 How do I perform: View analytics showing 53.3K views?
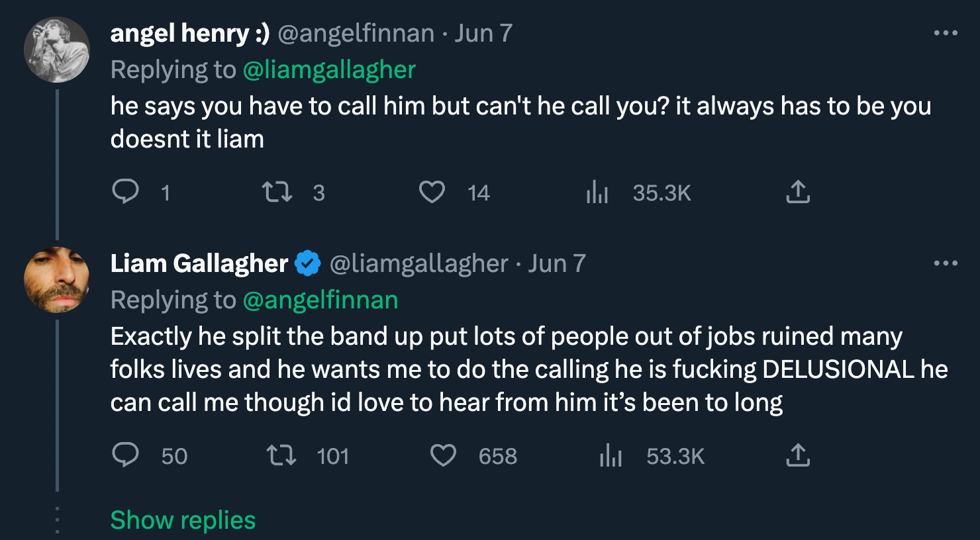click(x=611, y=456)
